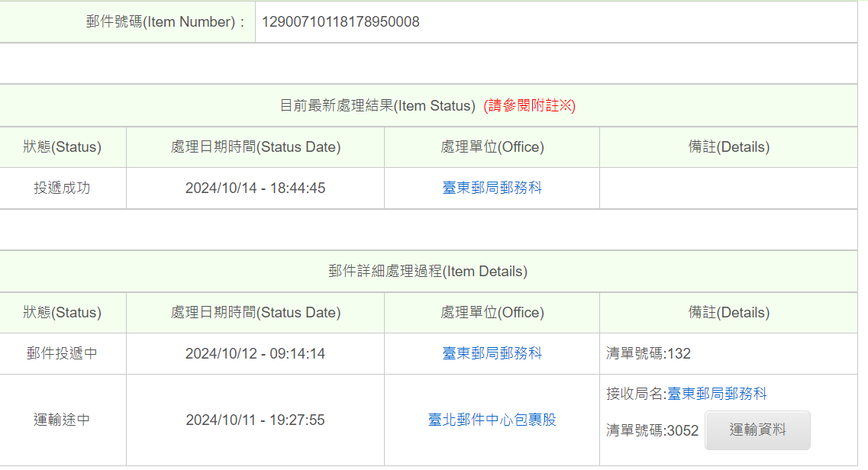Click the 郵件詳細處理過程(Item Details) header
Viewport: 868px width, 470px height.
coord(428,272)
